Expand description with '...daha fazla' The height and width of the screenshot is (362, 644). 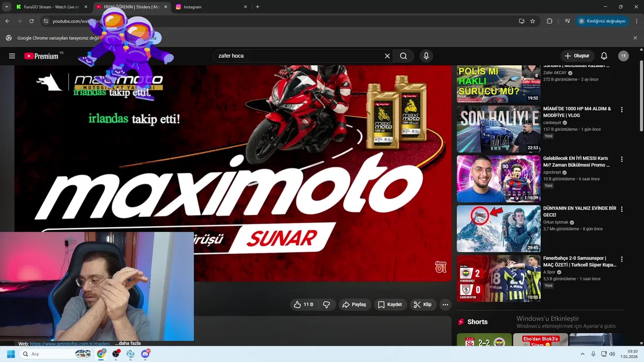(128, 343)
